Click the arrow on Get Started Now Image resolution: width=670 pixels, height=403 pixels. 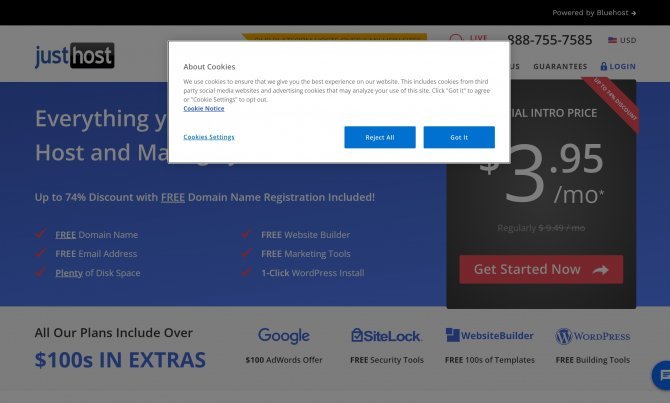600,270
